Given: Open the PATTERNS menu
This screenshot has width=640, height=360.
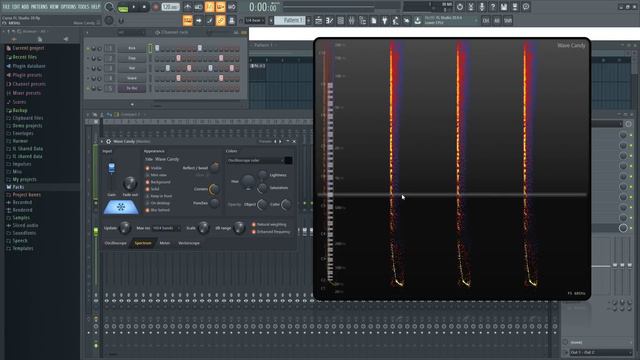Looking at the screenshot, I should coord(39,7).
